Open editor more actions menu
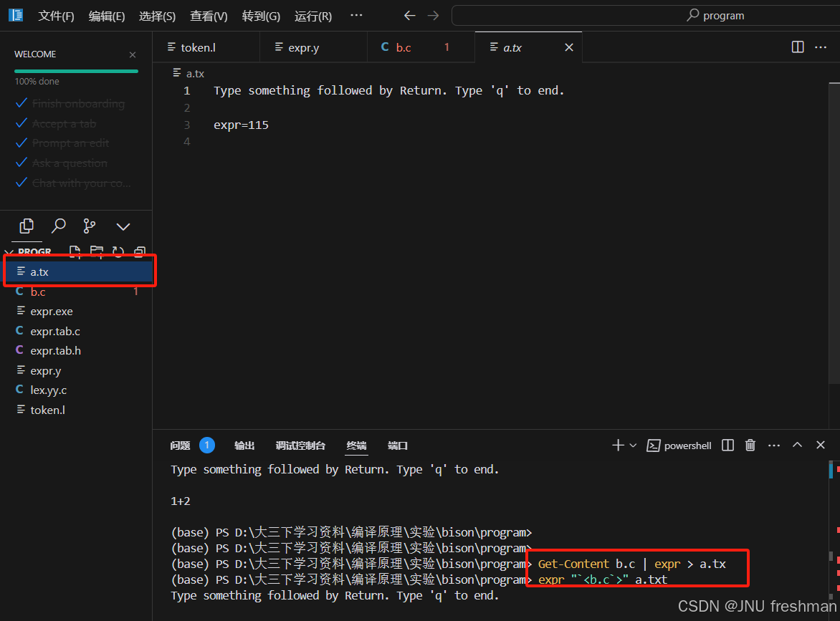The image size is (840, 621). (821, 47)
